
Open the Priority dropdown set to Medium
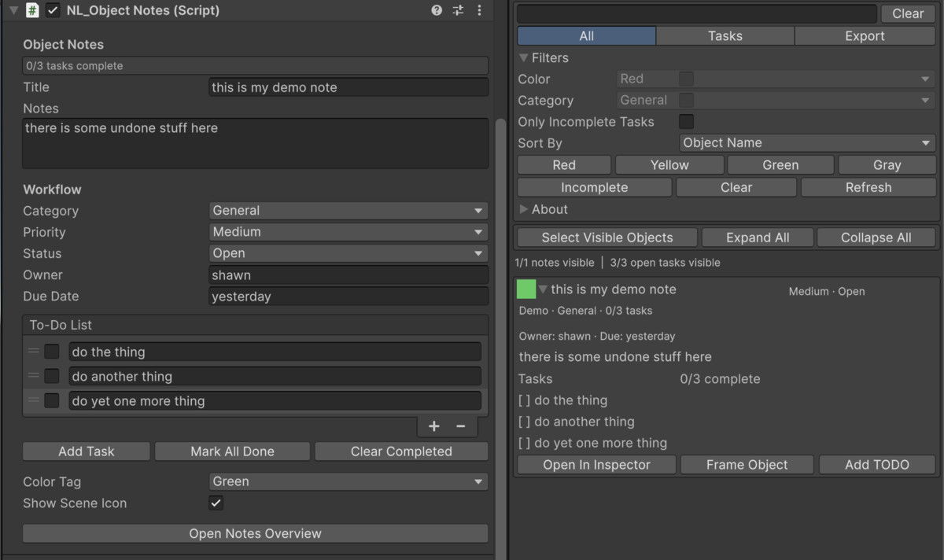tap(348, 232)
